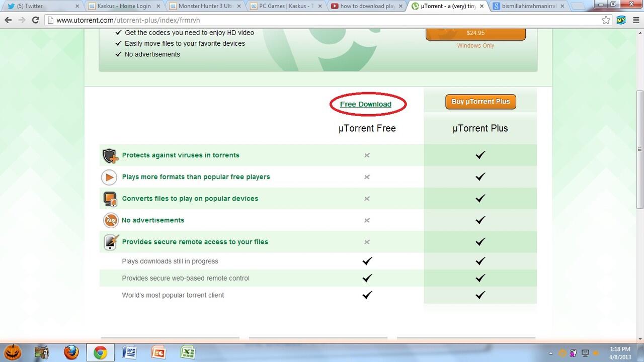
Task: Click the Free Download link
Action: pos(366,104)
